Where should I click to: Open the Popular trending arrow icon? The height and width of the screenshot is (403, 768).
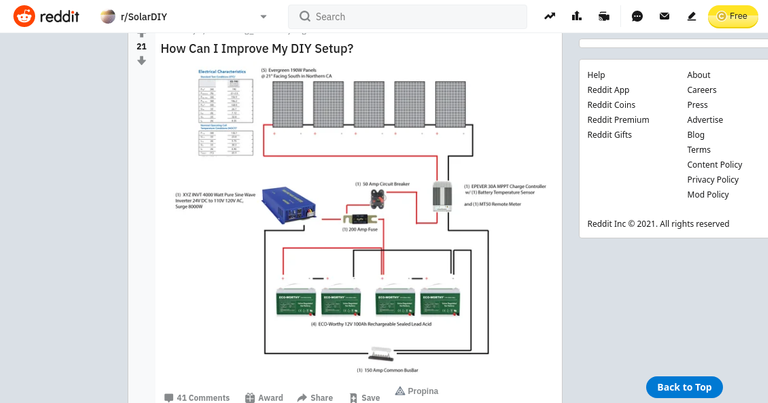tap(550, 16)
